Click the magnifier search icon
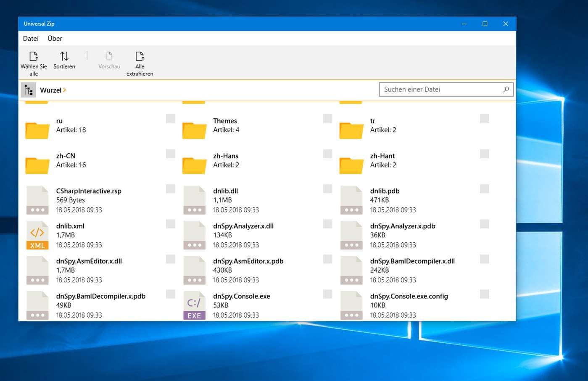 (x=506, y=89)
